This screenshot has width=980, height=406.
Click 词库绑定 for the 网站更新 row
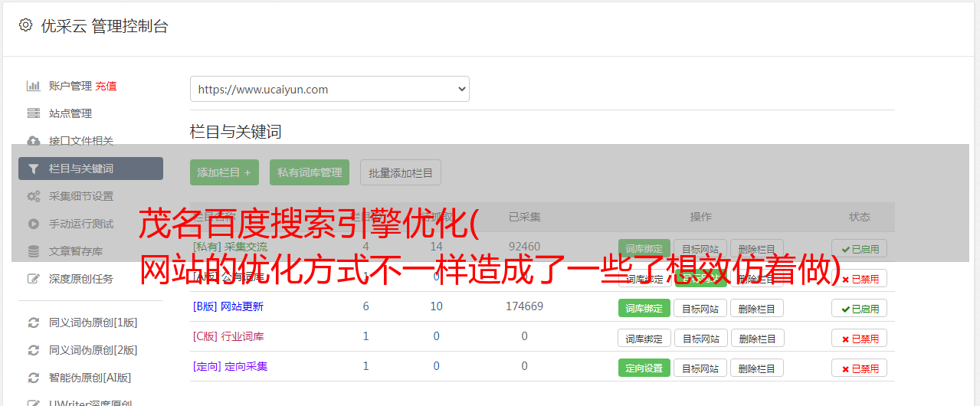click(x=644, y=308)
